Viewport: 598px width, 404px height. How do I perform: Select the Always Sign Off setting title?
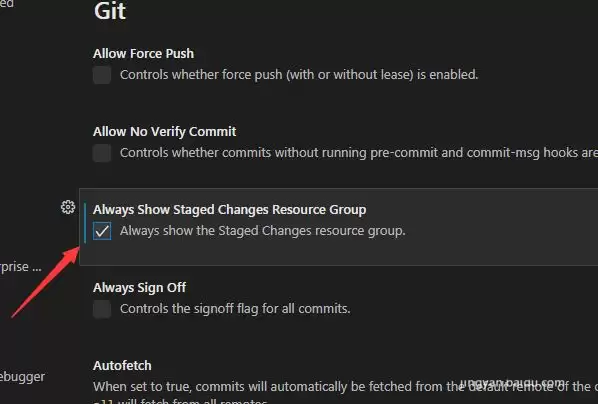[139, 288]
